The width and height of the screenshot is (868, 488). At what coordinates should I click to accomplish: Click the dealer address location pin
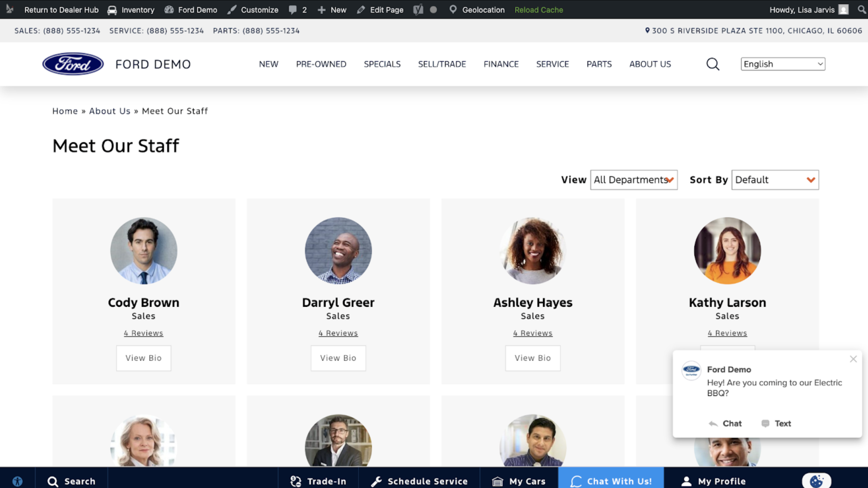[x=647, y=30]
